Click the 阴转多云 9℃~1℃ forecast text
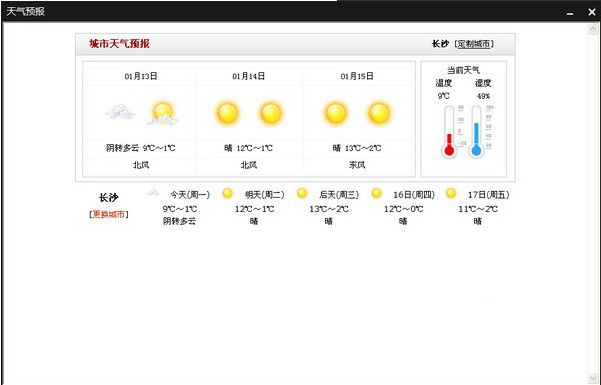Viewport: 601px width, 385px height. (141, 148)
